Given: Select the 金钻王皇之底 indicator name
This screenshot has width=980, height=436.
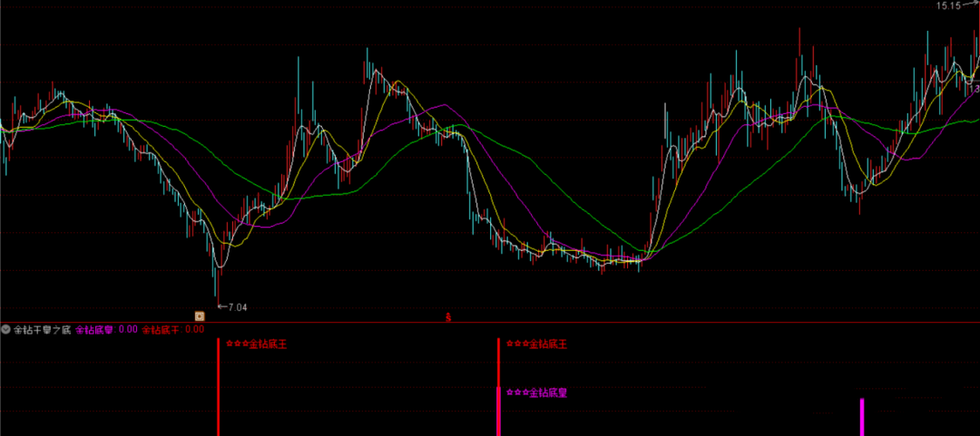Looking at the screenshot, I should click(42, 330).
